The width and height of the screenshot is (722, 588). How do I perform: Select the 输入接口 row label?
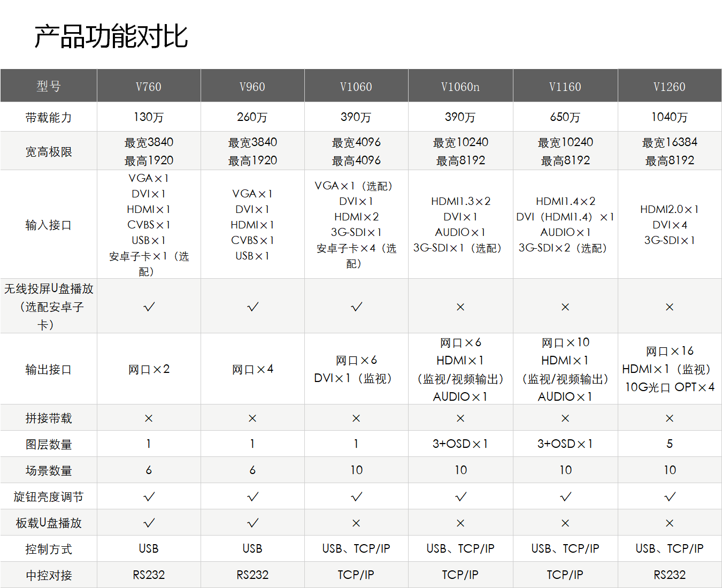pos(48,224)
